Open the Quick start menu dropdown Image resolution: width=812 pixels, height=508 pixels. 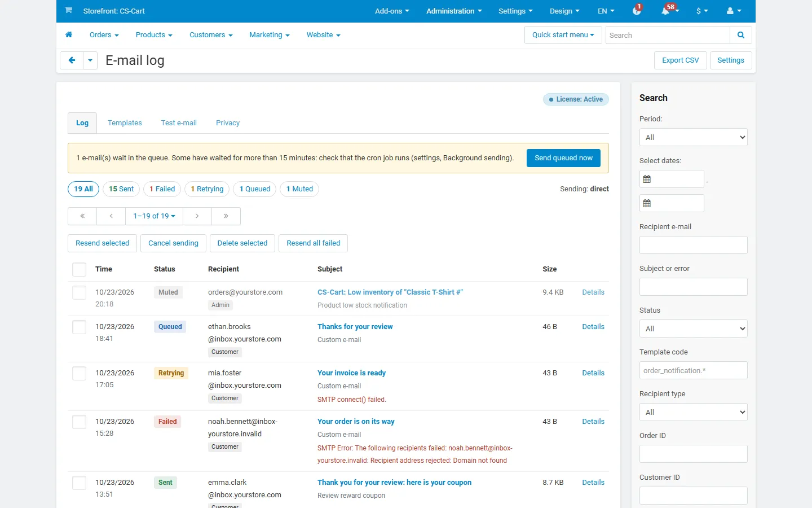[x=563, y=35]
